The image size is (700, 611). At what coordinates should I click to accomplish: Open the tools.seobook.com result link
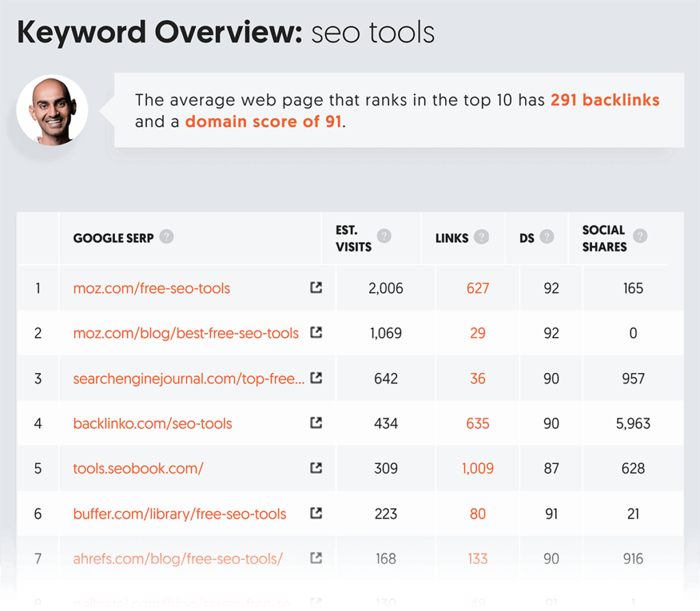click(x=138, y=469)
